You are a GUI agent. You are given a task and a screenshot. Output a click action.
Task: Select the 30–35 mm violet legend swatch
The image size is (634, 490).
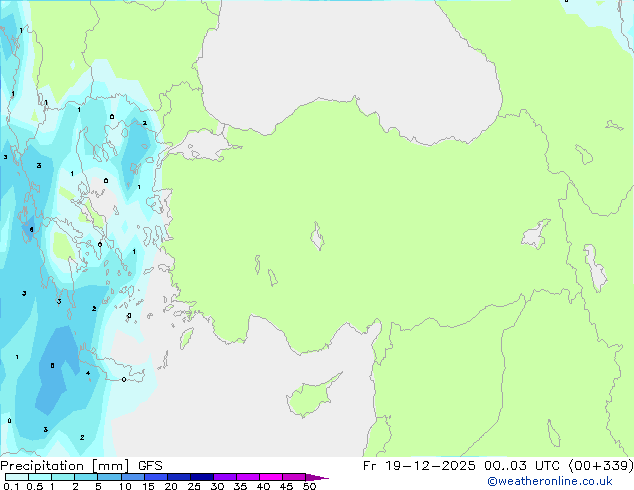[224, 477]
